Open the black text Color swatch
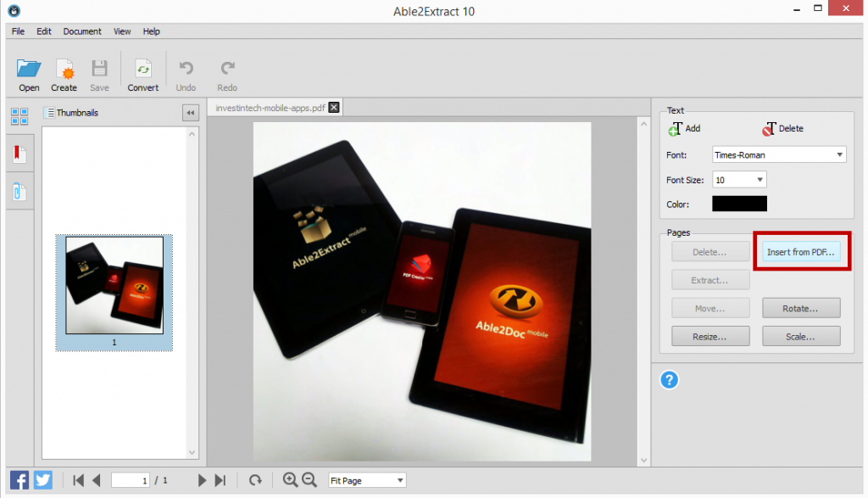Screen dimensions: 868x498 [x=739, y=204]
